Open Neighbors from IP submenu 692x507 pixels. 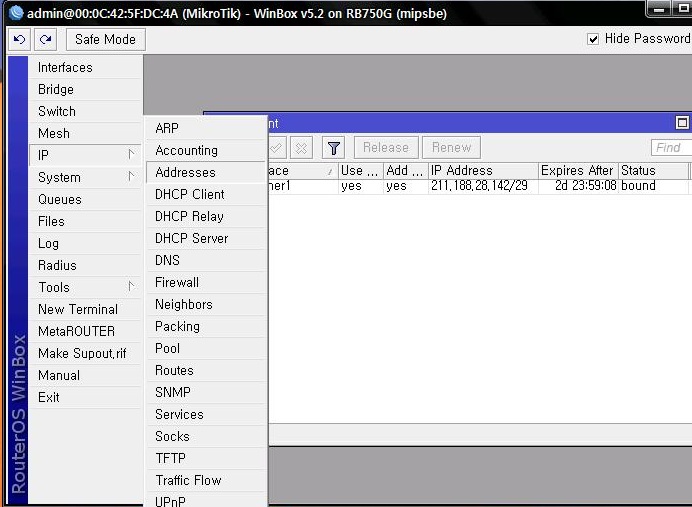(x=206, y=304)
